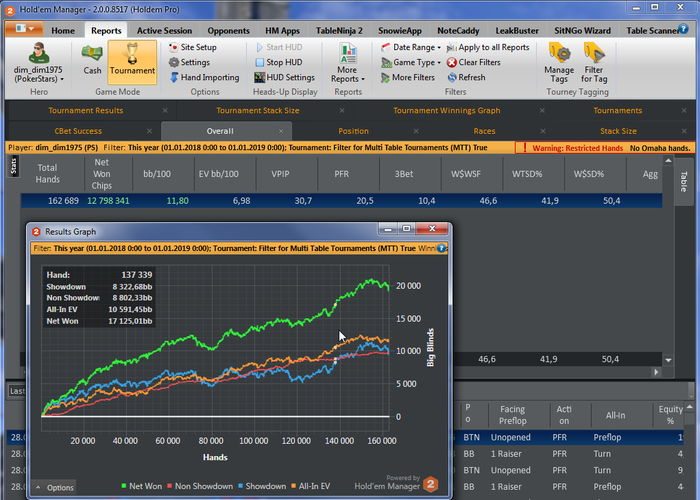Toggle the Stats side panel label

[13, 166]
